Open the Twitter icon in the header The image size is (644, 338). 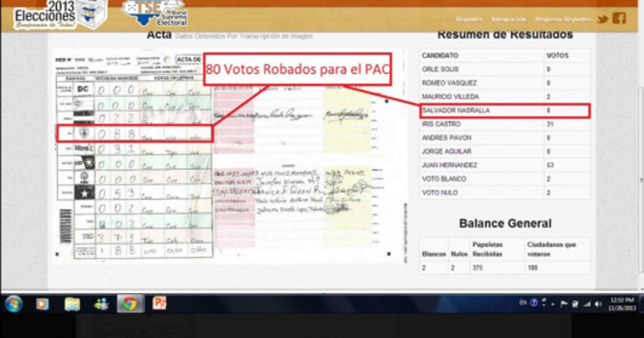(603, 19)
